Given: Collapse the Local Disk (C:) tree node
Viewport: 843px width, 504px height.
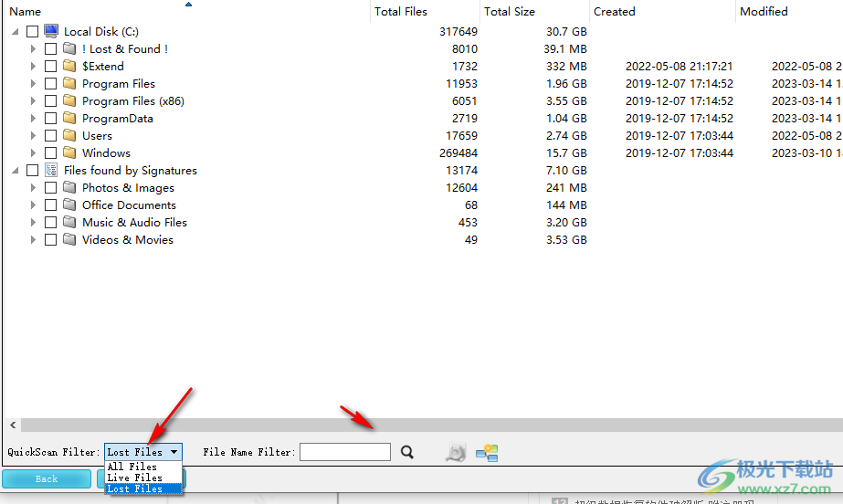Looking at the screenshot, I should [15, 32].
